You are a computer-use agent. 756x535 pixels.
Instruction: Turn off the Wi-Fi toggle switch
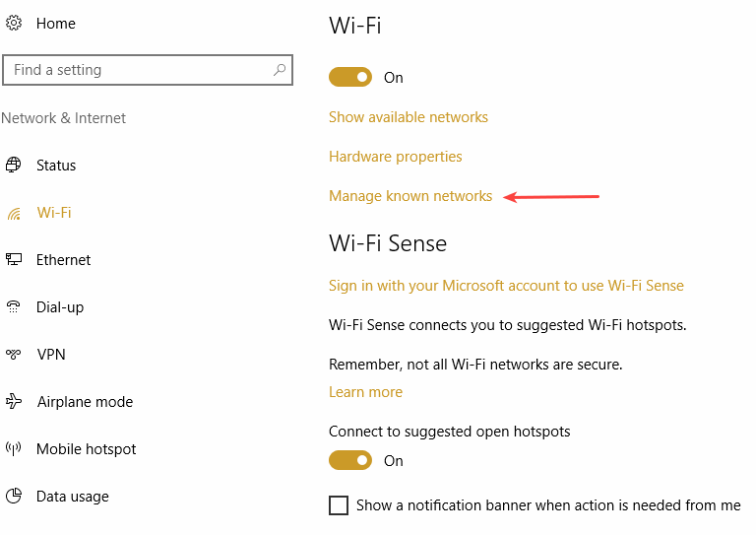[x=350, y=77]
